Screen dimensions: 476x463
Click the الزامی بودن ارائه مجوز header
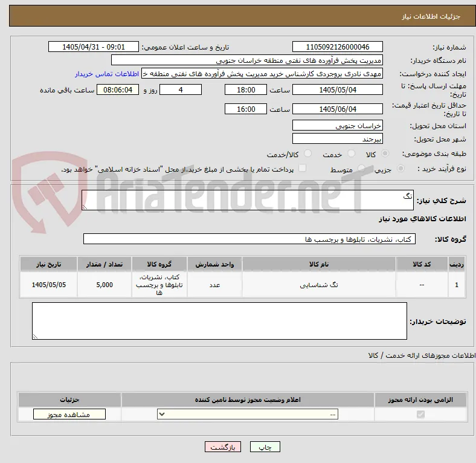(420, 400)
